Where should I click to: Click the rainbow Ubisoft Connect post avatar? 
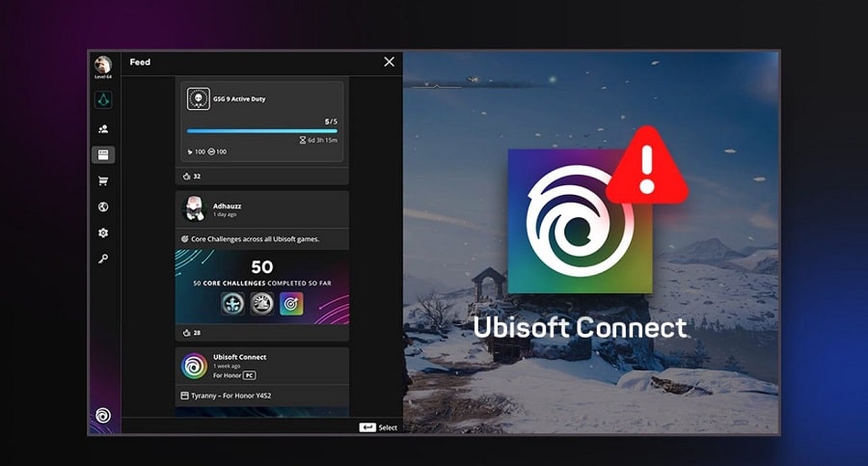pos(194,366)
